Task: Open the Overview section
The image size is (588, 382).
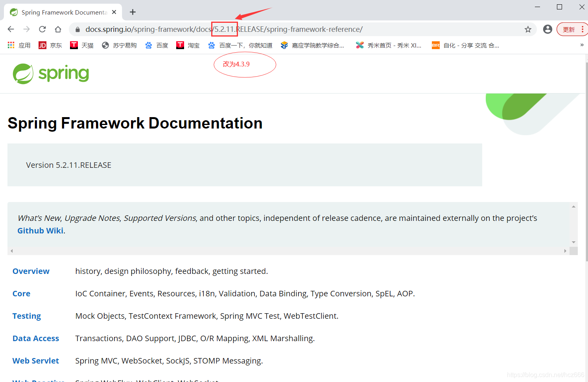Action: tap(31, 271)
